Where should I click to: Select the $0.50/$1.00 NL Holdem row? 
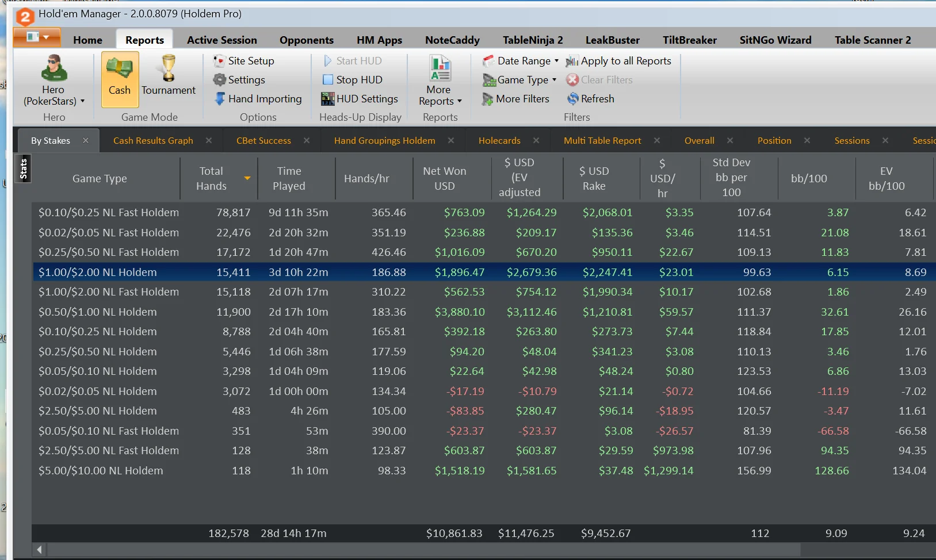point(98,312)
